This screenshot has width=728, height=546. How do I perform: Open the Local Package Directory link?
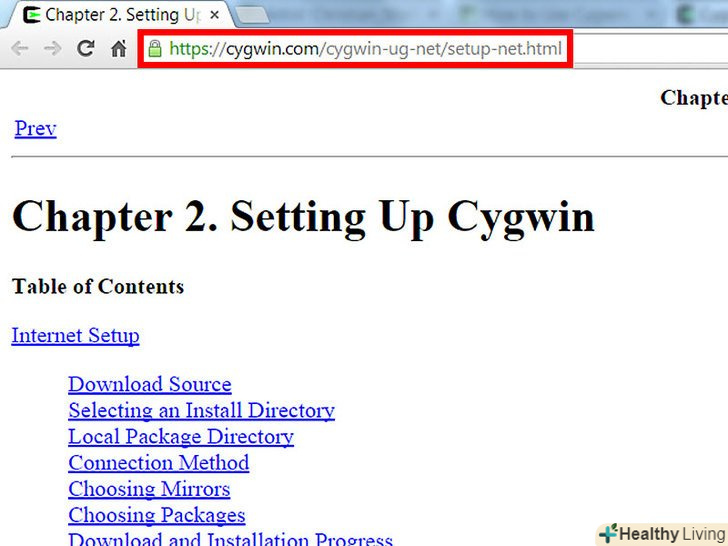tap(181, 437)
